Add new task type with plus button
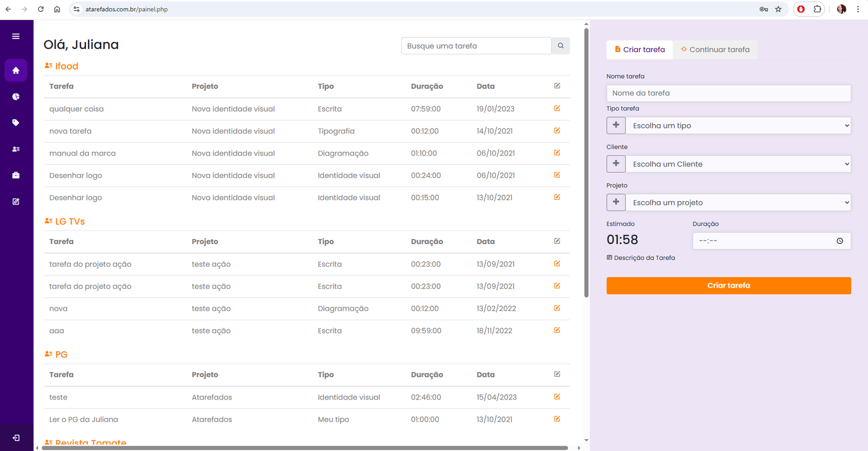868x451 pixels. coord(616,125)
